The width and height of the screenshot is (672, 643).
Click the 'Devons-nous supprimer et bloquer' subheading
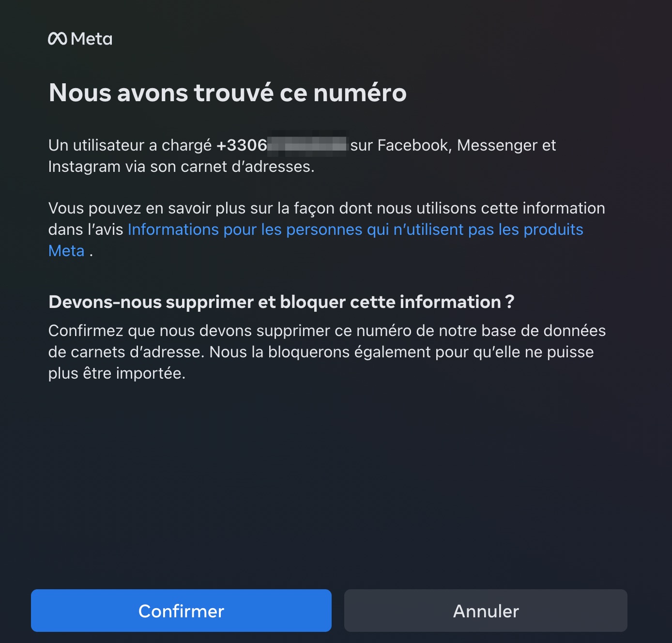point(281,302)
